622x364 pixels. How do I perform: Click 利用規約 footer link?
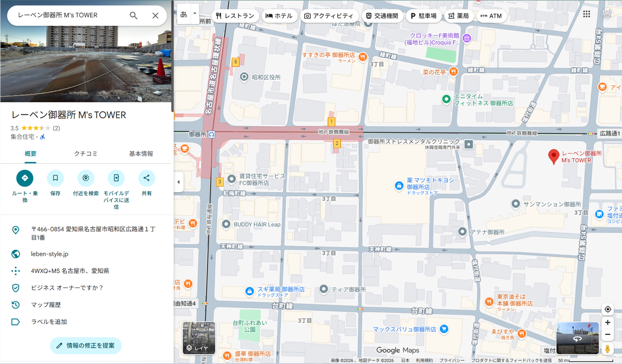(424, 360)
